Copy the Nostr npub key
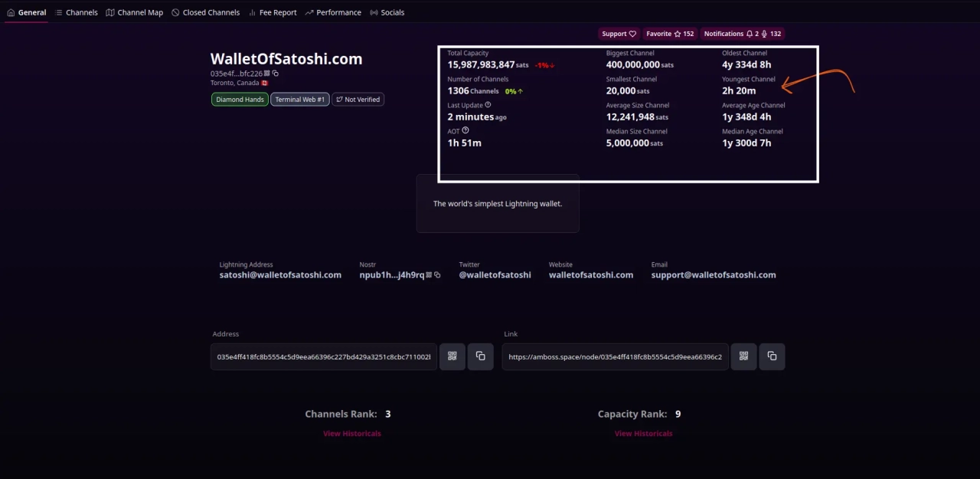The image size is (980, 479). pos(437,274)
